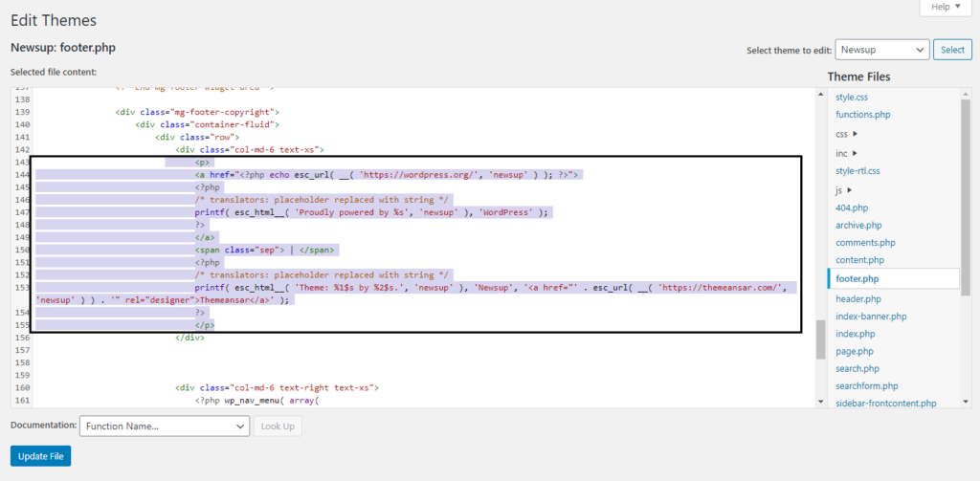Open the theme selector dropdown showing Newsup
980x481 pixels.
881,50
